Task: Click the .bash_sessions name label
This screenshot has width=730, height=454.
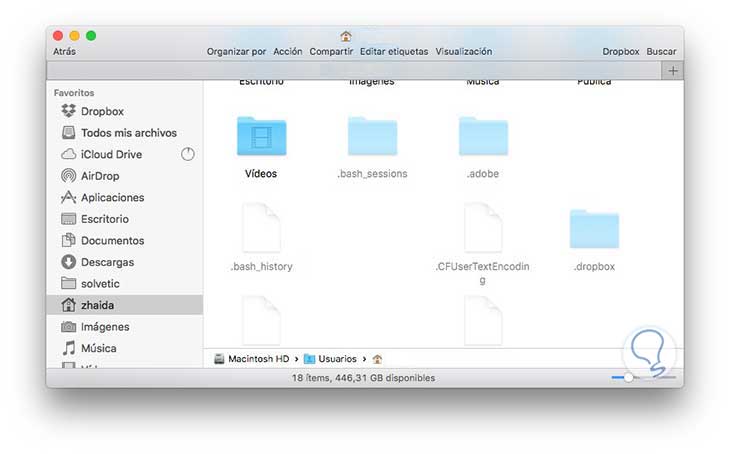Action: 372,174
